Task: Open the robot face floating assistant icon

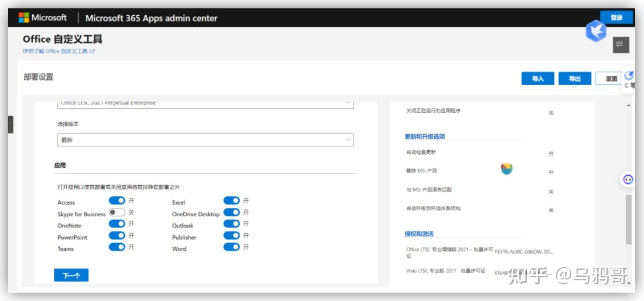Action: pos(628,179)
